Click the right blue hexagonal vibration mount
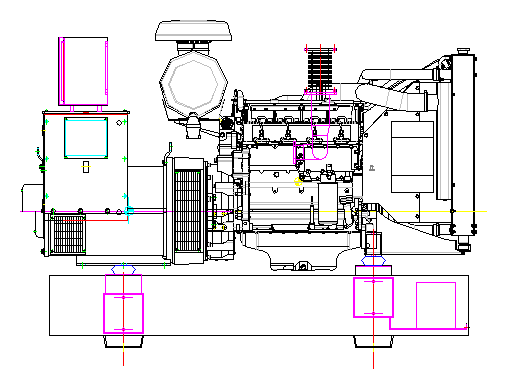This screenshot has width=520, height=374. click(x=373, y=261)
